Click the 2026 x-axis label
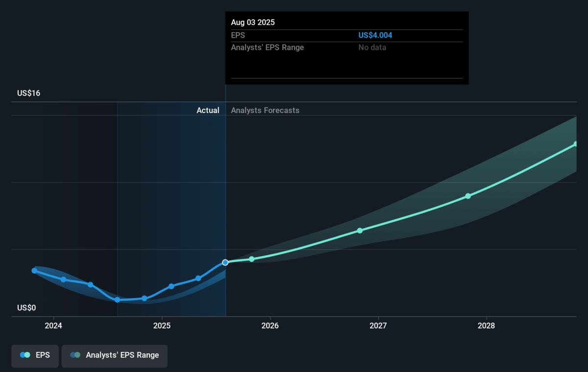This screenshot has width=588, height=372. 270,325
